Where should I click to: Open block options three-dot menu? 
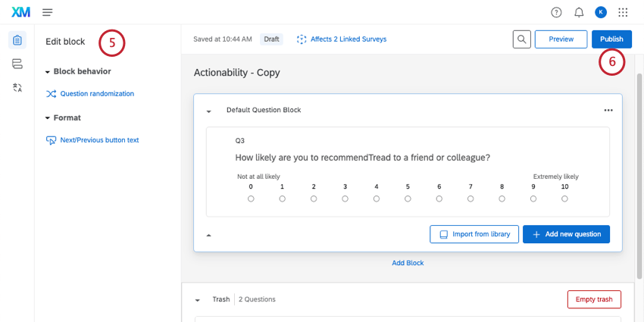(608, 110)
